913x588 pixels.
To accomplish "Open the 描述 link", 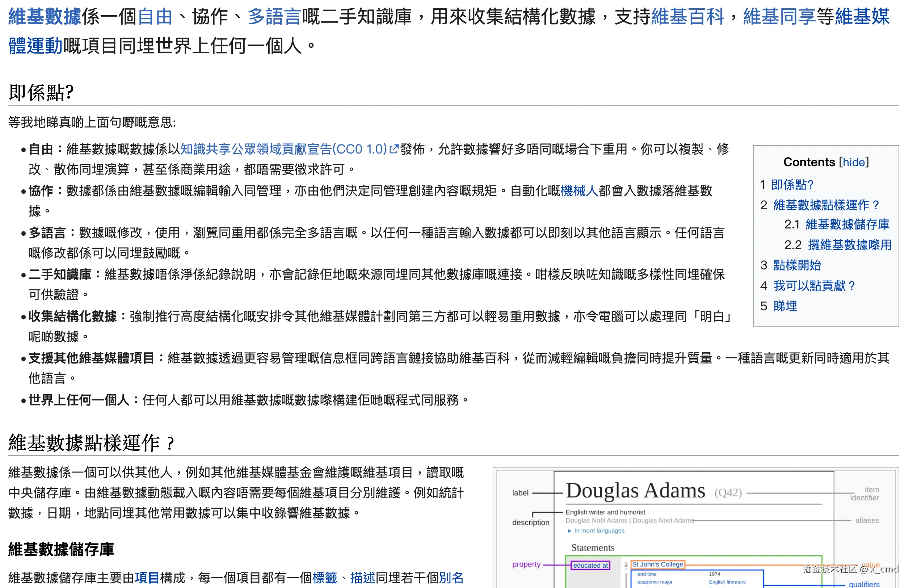I will (363, 577).
